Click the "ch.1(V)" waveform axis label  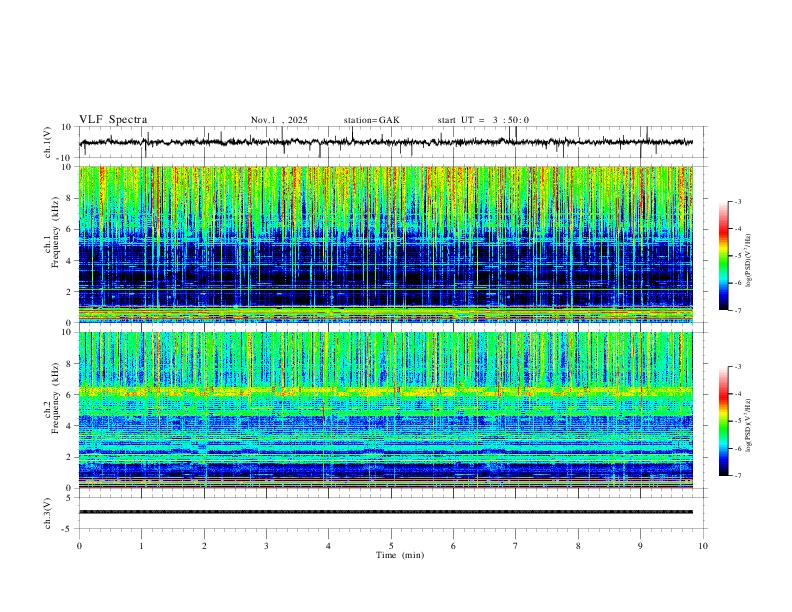(x=49, y=142)
